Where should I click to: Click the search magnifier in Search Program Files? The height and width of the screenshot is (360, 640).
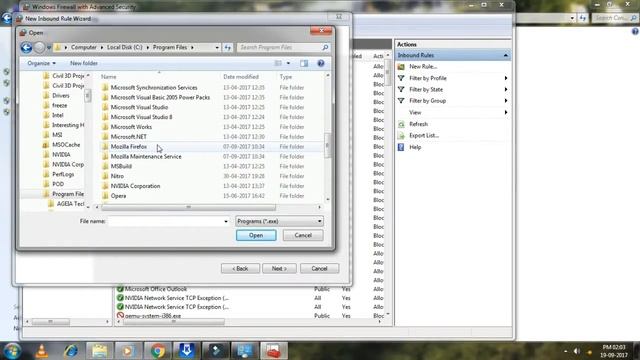(325, 47)
